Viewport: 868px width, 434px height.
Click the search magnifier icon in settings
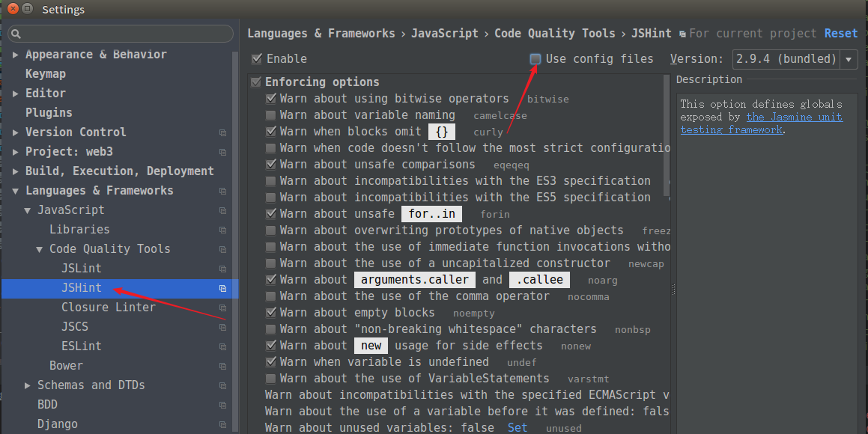16,34
